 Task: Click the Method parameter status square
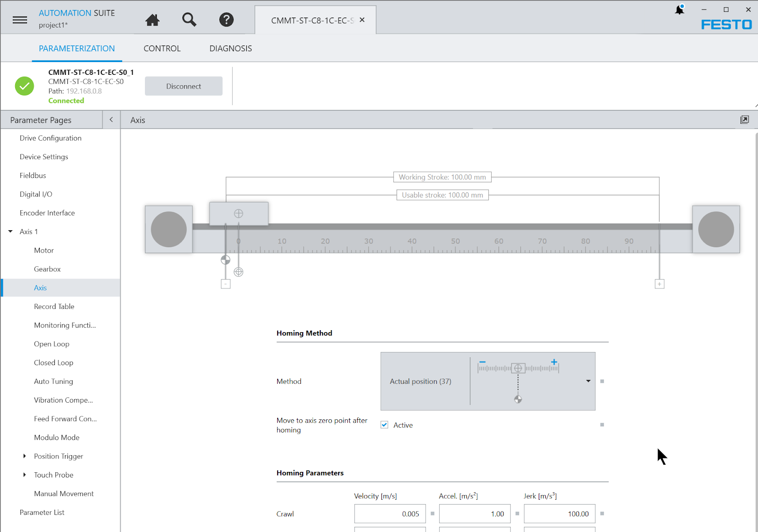(x=602, y=381)
